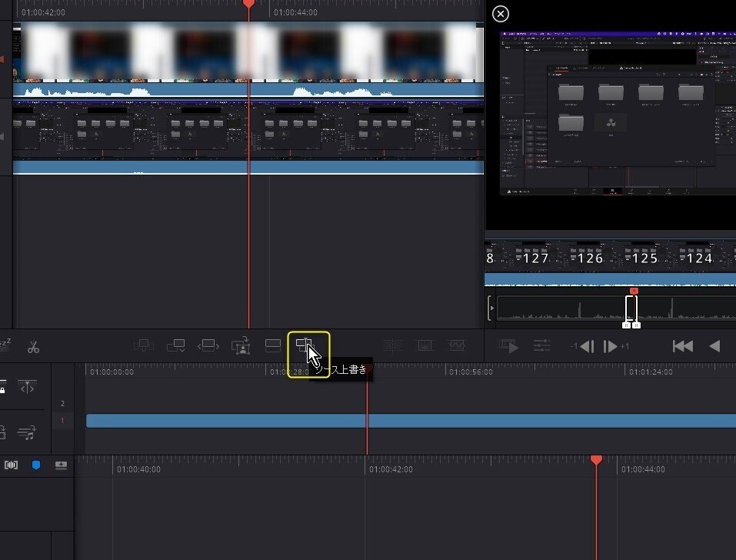Jump to the previous clip start
The image size is (736, 560).
682,346
